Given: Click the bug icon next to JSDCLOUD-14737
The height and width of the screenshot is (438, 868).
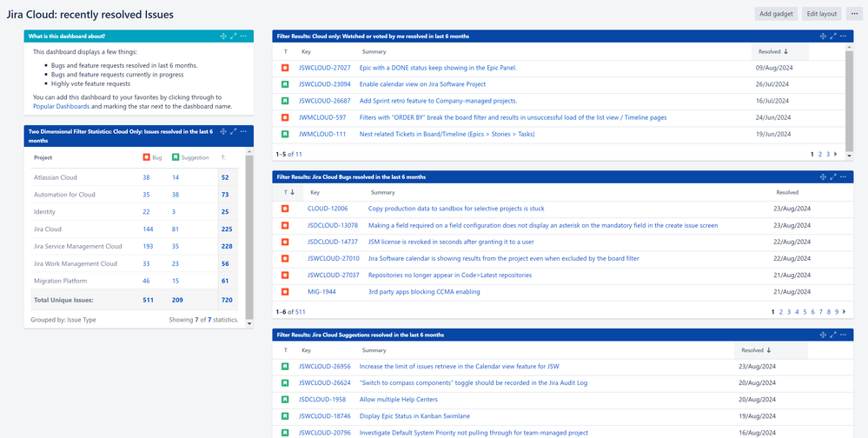Looking at the screenshot, I should (285, 242).
